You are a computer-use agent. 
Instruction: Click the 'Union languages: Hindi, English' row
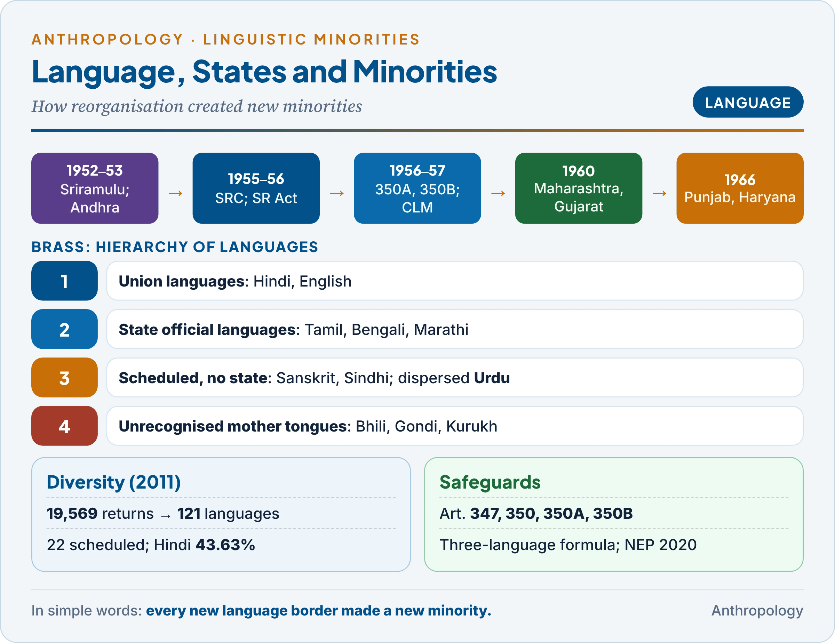[455, 281]
